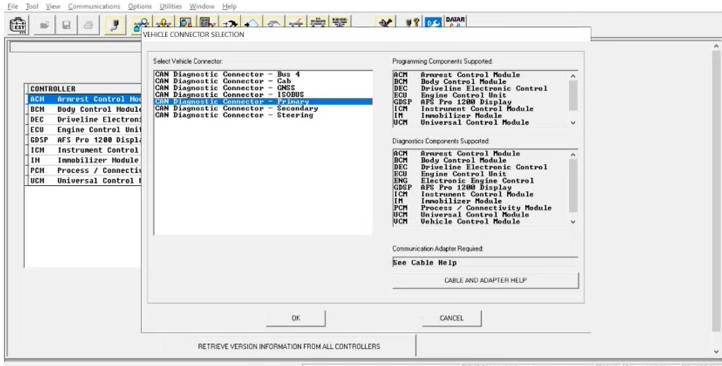Screen dimensions: 722x366
Task: Select CAN Diagnostic Connector - Cab
Action: tap(263, 81)
